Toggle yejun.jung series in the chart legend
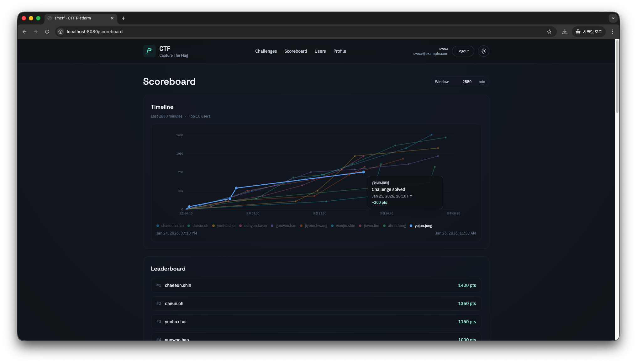The width and height of the screenshot is (637, 364). tap(421, 226)
